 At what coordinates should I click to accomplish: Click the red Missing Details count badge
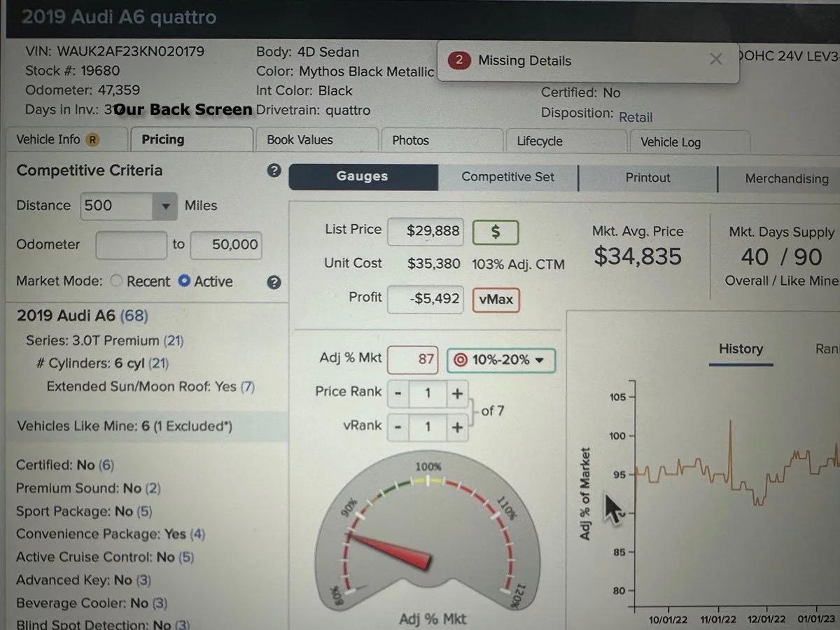point(458,60)
